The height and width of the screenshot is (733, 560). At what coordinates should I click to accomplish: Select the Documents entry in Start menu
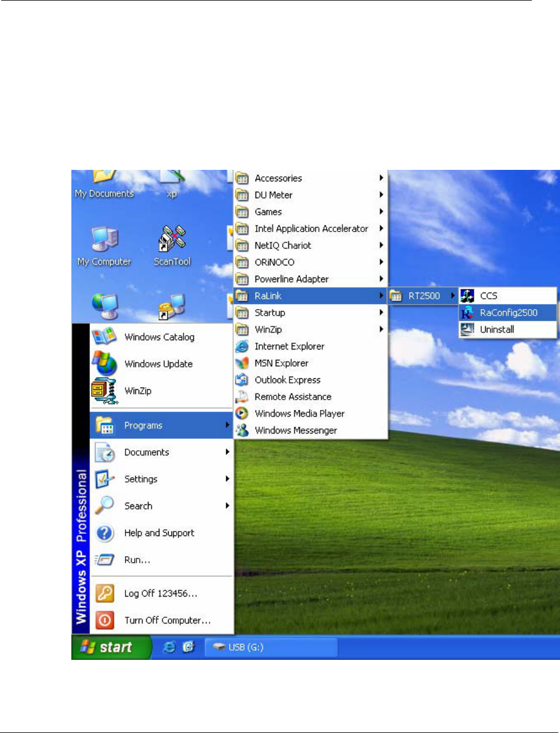161,452
